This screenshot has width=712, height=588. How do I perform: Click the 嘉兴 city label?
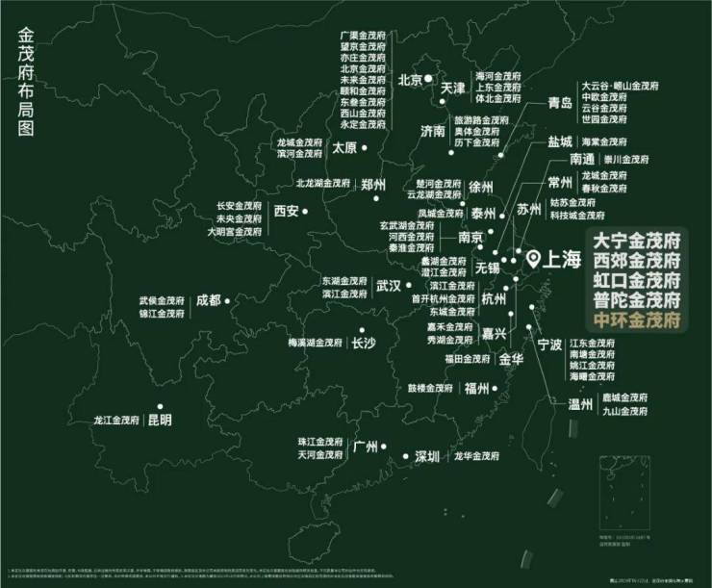click(494, 334)
